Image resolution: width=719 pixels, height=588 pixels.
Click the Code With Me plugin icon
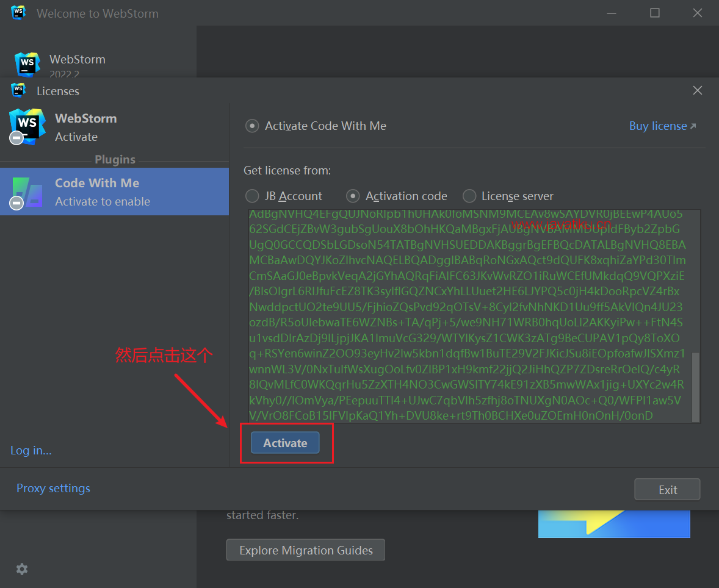[x=27, y=193]
